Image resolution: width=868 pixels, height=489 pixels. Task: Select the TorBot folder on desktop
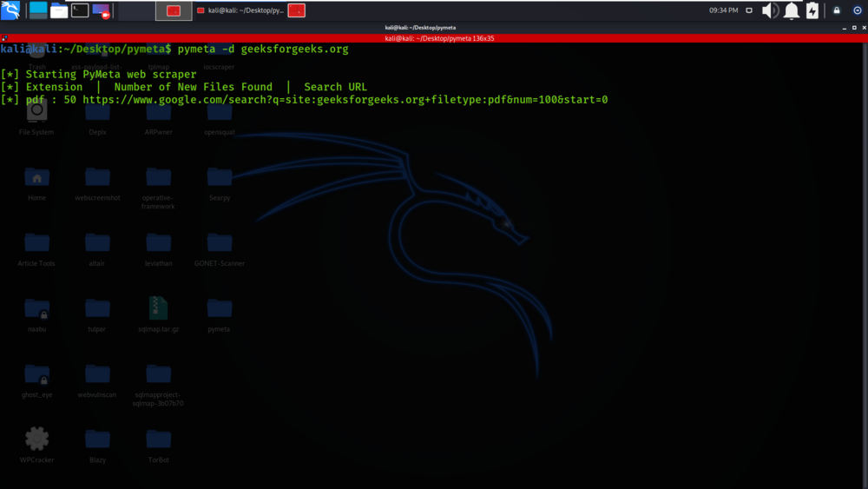click(x=158, y=446)
